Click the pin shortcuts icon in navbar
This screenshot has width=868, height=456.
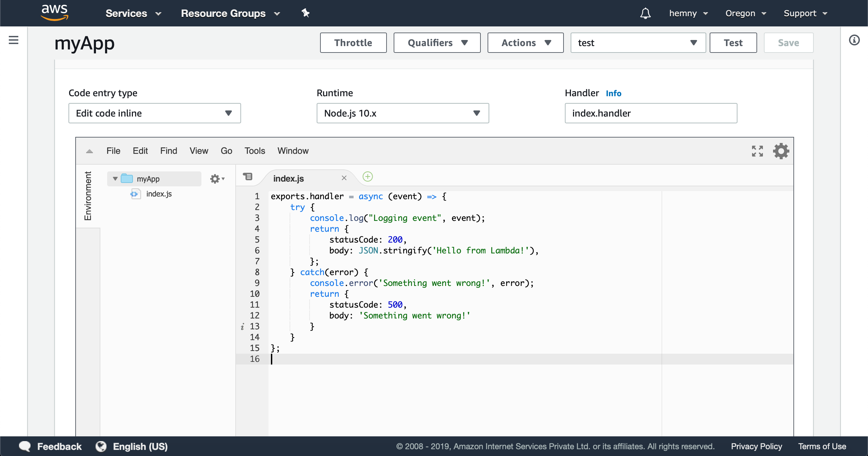click(305, 13)
